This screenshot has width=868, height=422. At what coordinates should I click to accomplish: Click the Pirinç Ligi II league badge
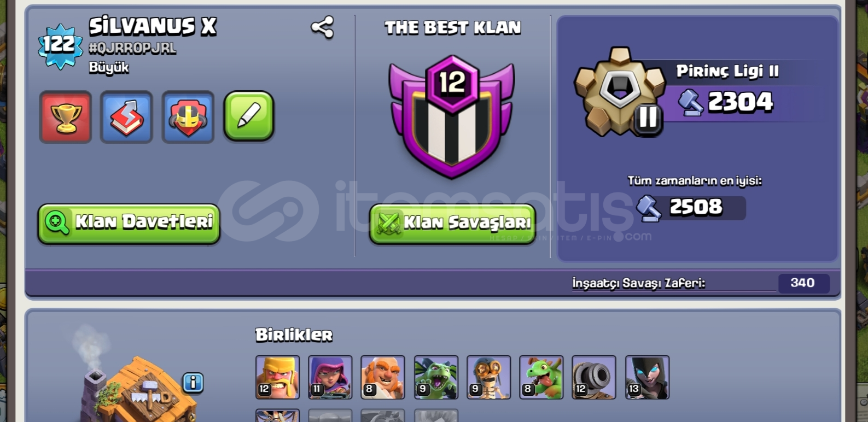click(620, 92)
